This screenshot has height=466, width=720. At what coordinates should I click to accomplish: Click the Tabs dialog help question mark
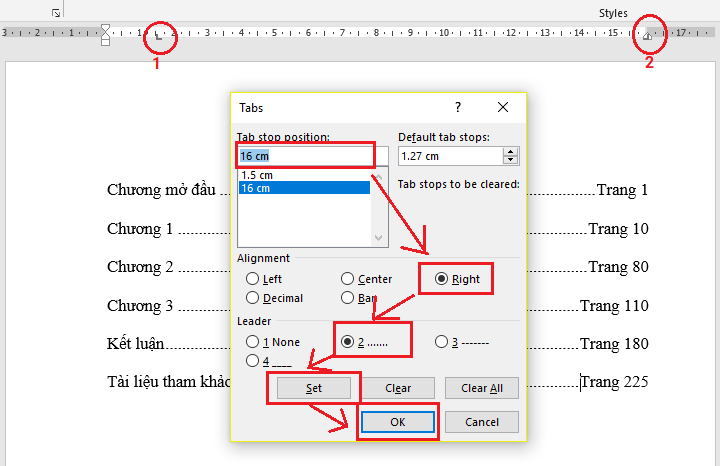click(x=458, y=107)
